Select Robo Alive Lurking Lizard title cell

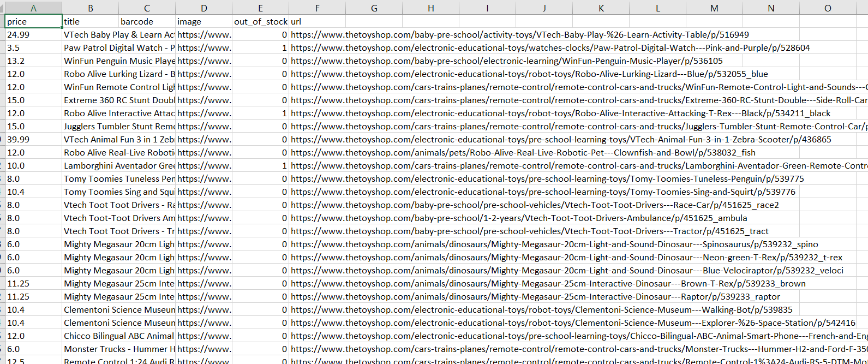point(119,74)
